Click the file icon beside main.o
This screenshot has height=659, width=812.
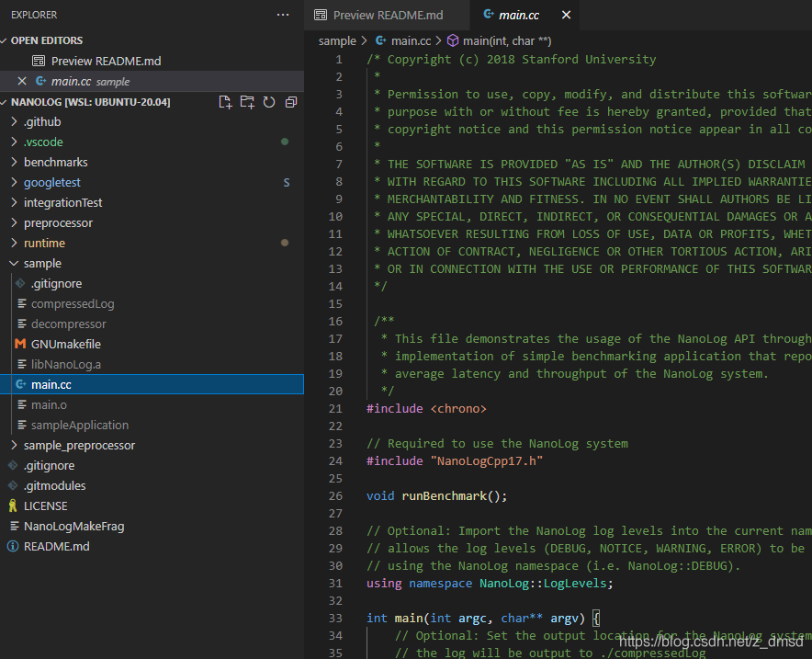(x=22, y=404)
